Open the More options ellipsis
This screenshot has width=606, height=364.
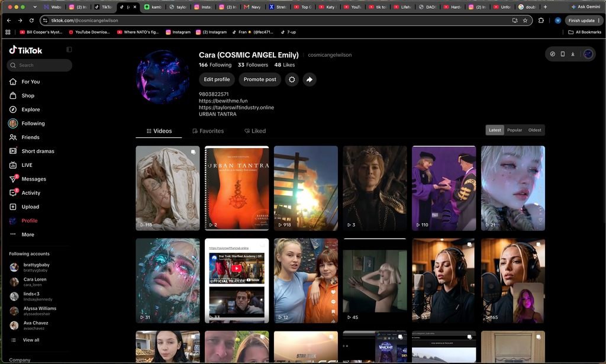13,234
